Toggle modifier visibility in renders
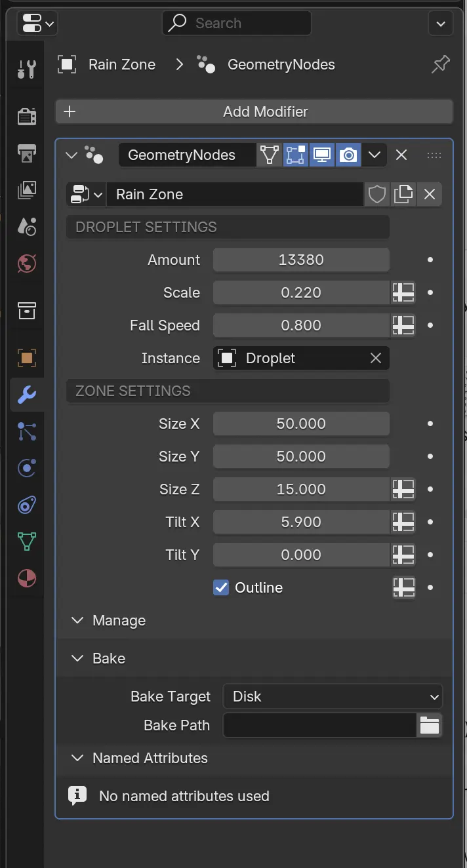Image resolution: width=467 pixels, height=868 pixels. (x=348, y=155)
